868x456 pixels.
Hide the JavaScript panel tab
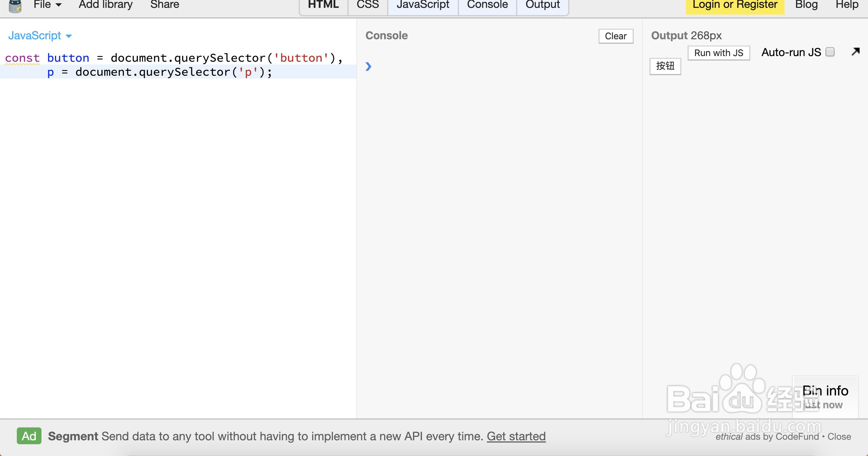pyautogui.click(x=423, y=5)
